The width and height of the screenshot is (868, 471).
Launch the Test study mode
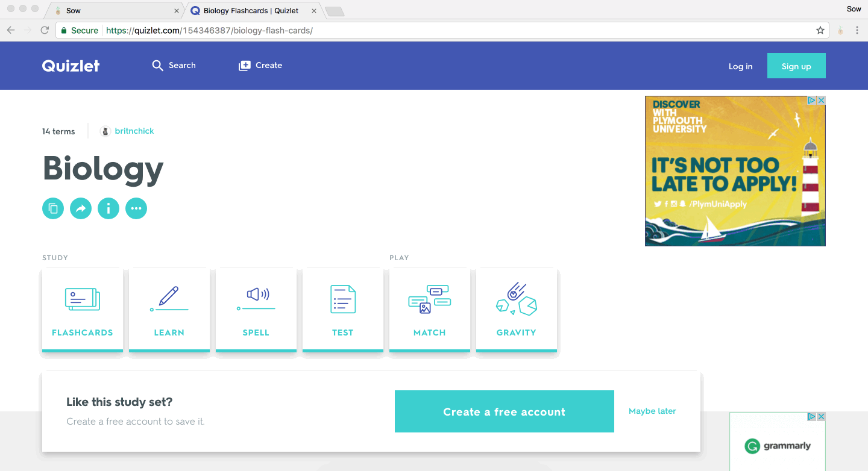[343, 310]
